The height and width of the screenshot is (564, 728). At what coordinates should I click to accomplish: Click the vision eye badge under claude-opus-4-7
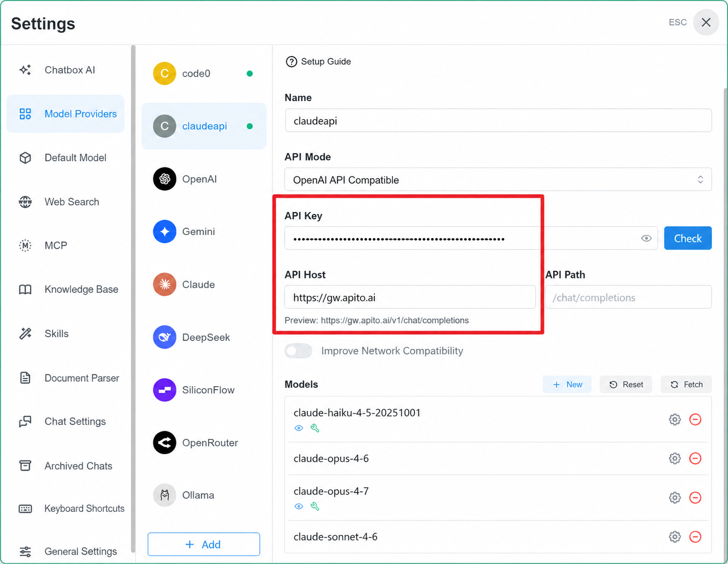point(299,506)
